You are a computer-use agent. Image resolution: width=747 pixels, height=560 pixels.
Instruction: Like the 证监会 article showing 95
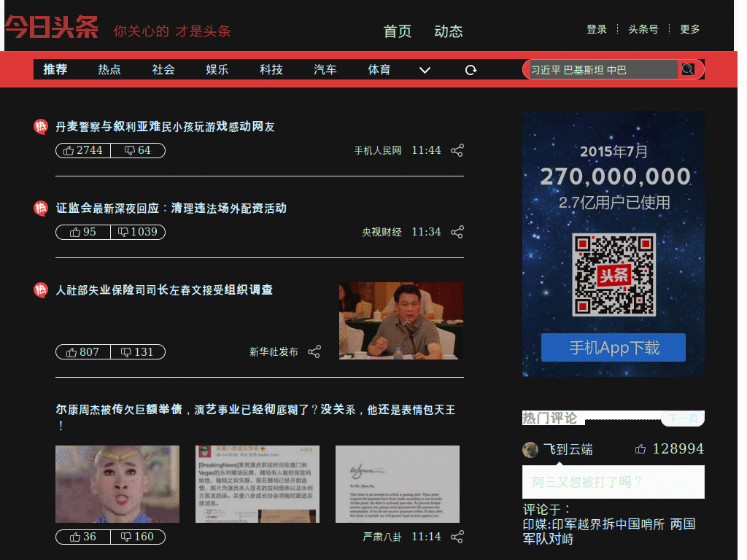(83, 232)
